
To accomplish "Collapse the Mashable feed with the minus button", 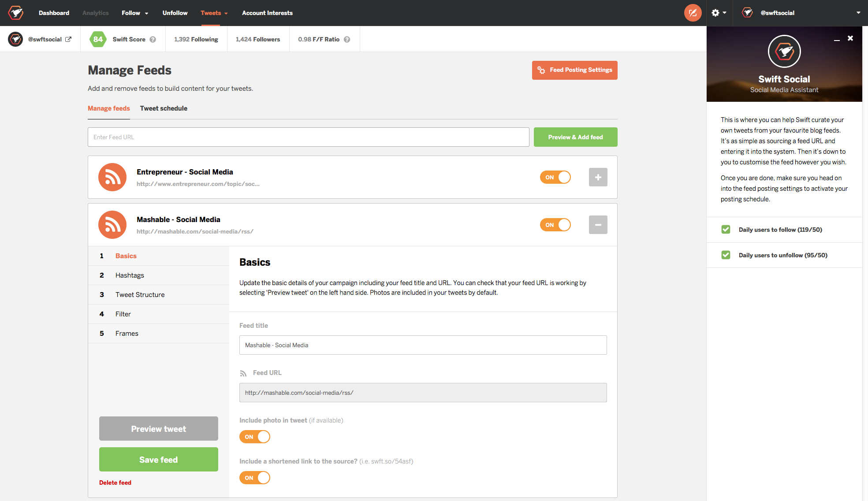I will [598, 224].
